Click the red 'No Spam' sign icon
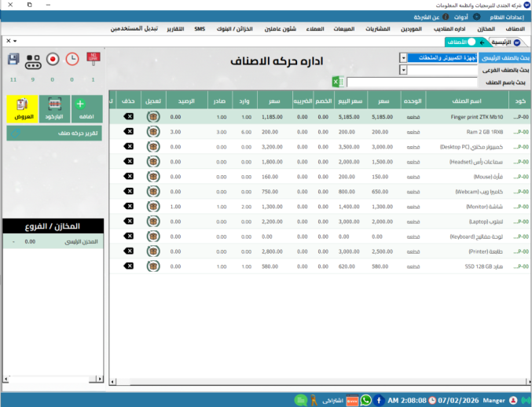 coord(93,59)
